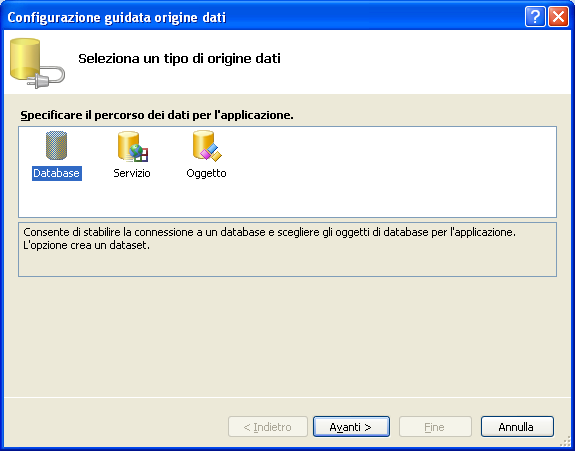Click the dialog title bar text

(117, 18)
